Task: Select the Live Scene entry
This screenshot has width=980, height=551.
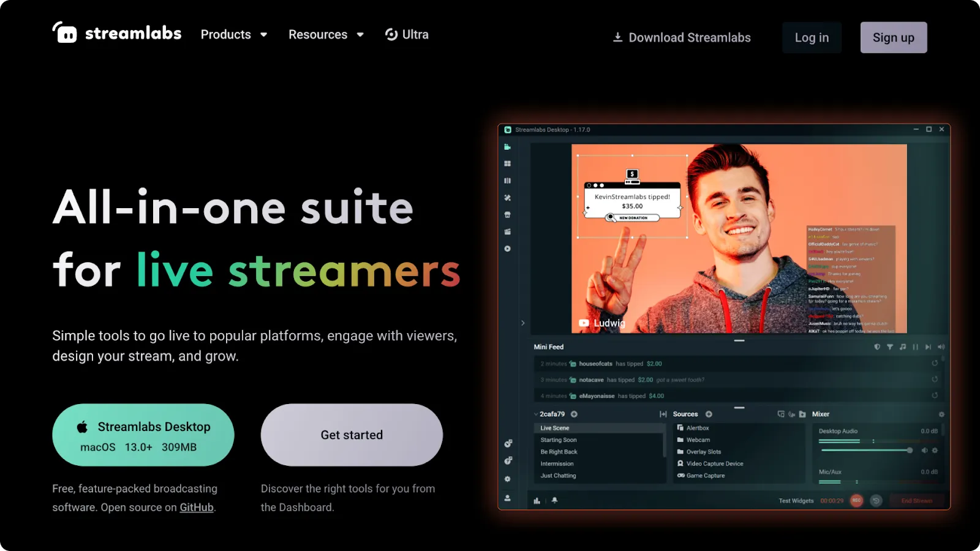Action: point(598,428)
